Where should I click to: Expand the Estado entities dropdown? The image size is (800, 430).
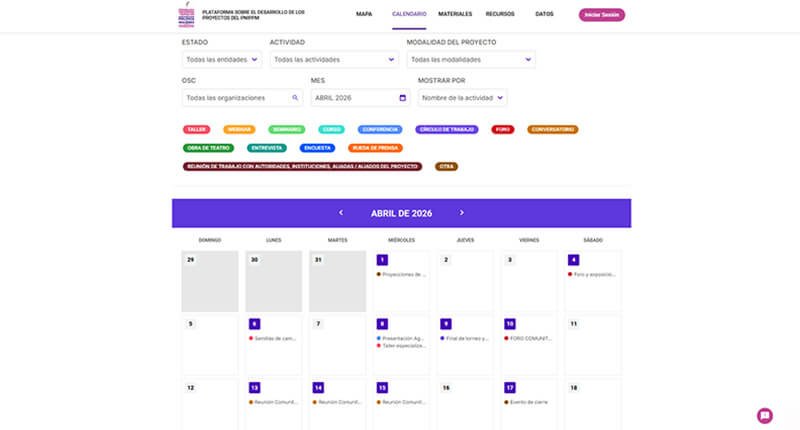point(222,60)
